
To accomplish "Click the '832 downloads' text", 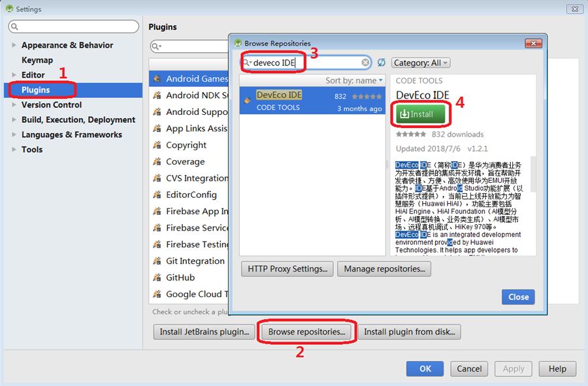I will tap(457, 134).
